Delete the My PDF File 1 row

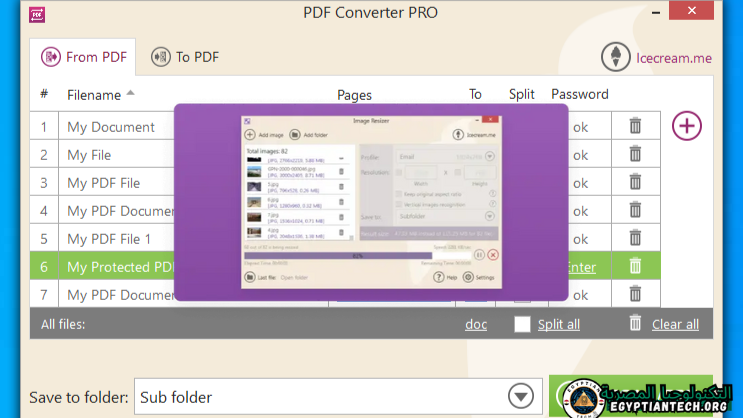[635, 238]
